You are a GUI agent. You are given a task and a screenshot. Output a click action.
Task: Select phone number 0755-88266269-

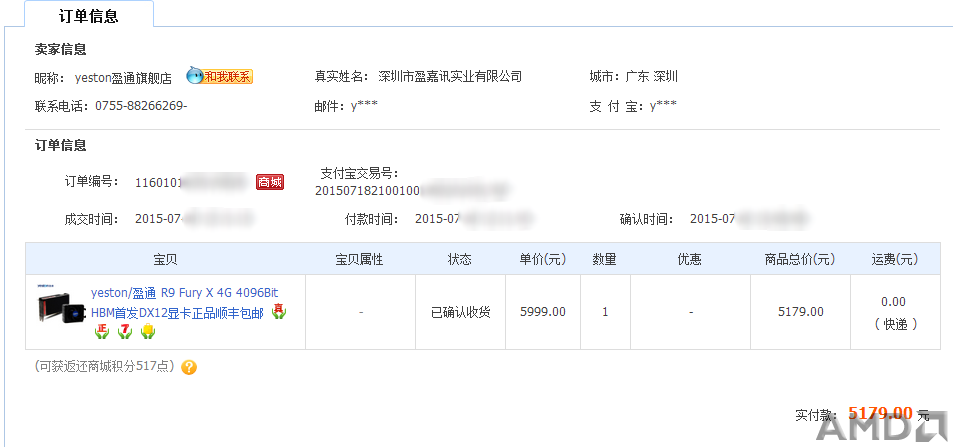click(x=142, y=106)
